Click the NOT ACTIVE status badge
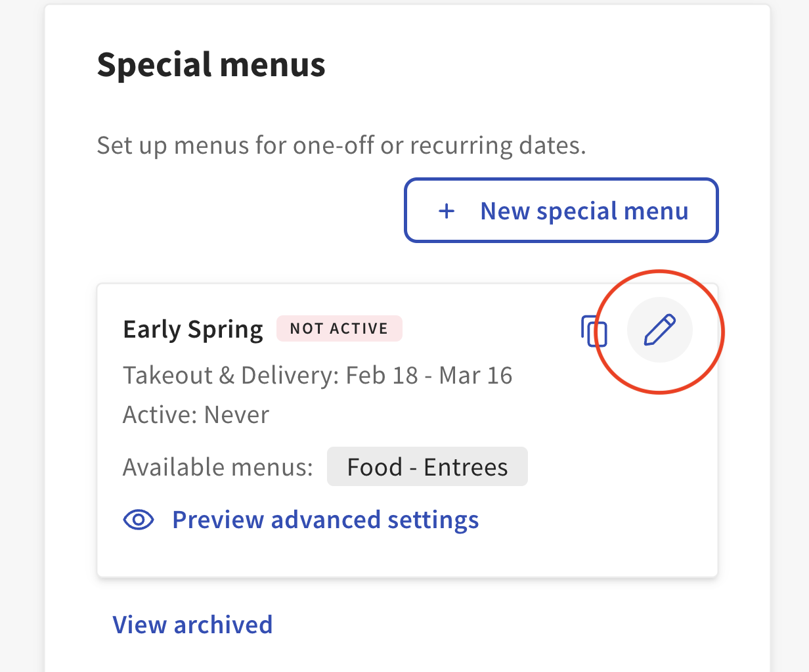This screenshot has width=809, height=672. 339,328
